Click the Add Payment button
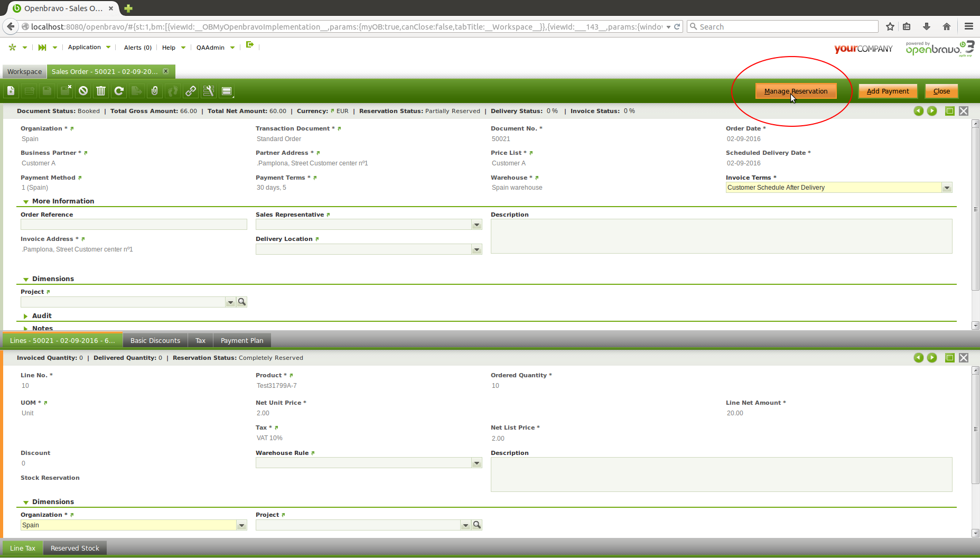980x558 pixels. (888, 91)
